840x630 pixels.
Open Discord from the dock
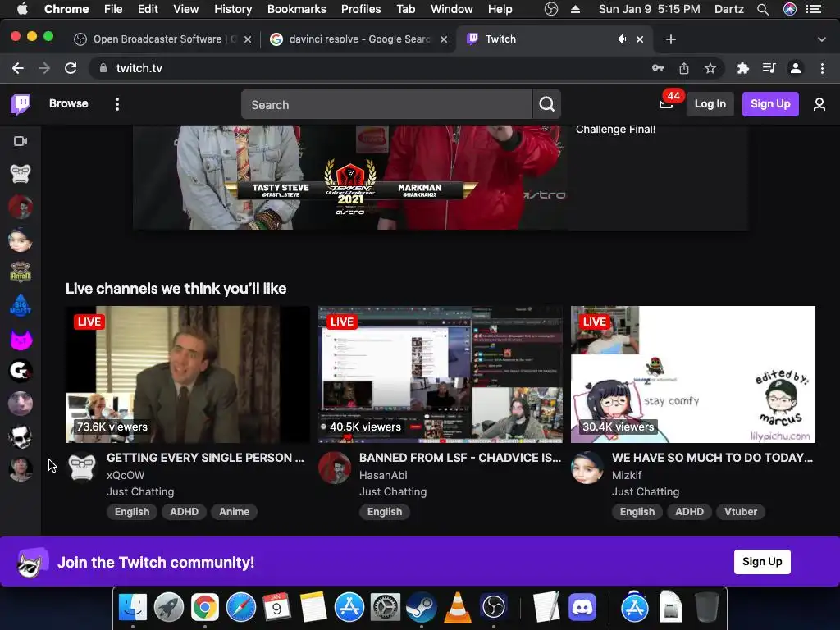click(x=582, y=608)
